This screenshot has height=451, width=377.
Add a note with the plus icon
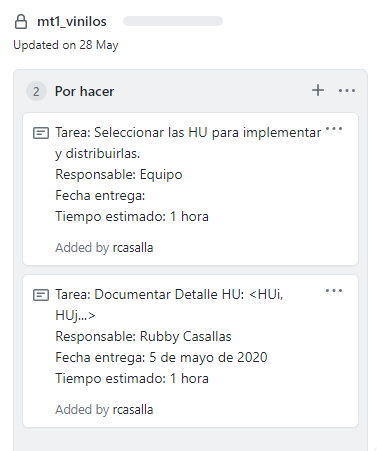pos(318,90)
